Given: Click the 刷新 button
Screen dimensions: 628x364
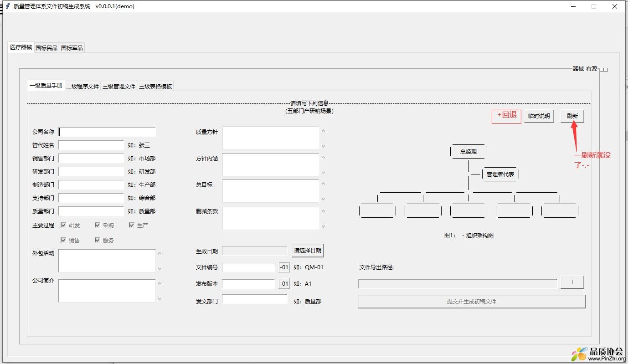Looking at the screenshot, I should (572, 116).
